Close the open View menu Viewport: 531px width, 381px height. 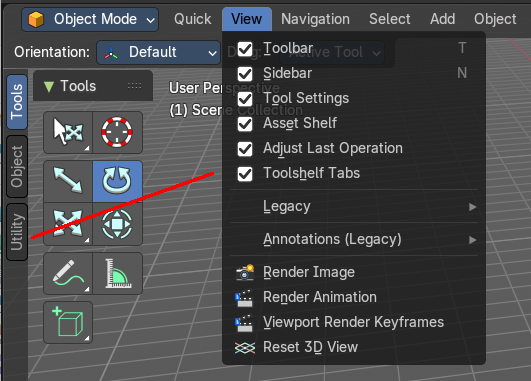pyautogui.click(x=247, y=19)
